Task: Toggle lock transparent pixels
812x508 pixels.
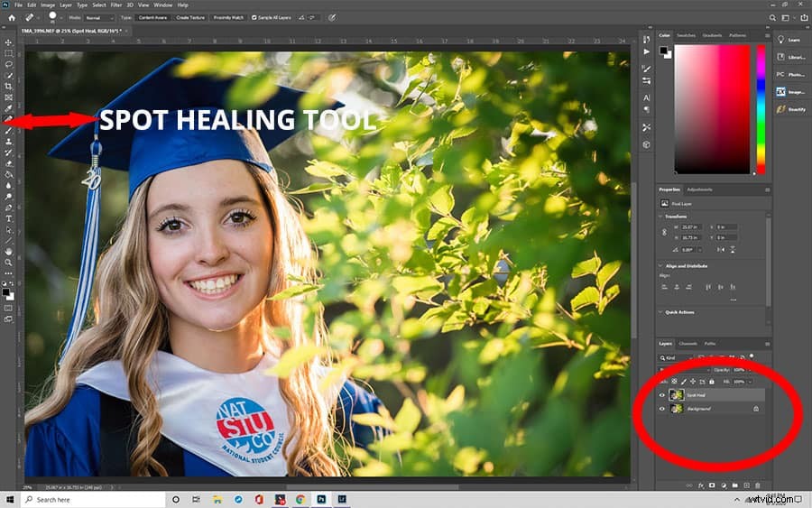Action: coord(674,382)
